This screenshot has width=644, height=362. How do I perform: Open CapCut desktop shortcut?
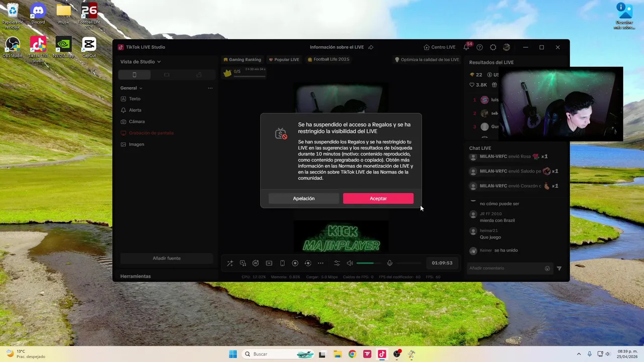click(89, 47)
